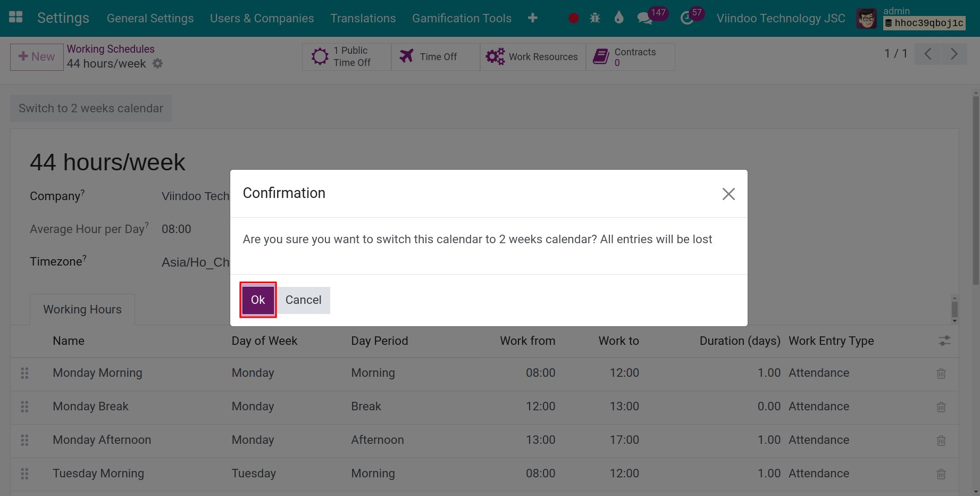Sort by Work Entry Type column header
This screenshot has width=980, height=496.
(x=831, y=341)
